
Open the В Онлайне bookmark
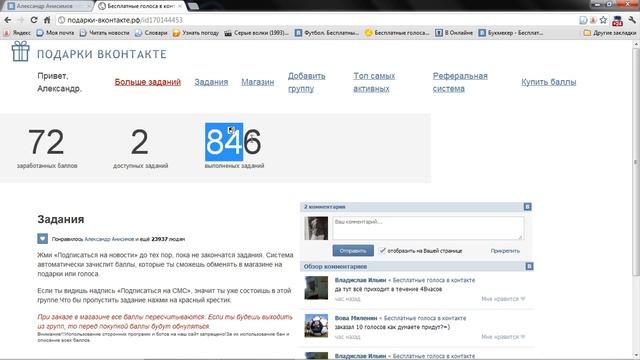(454, 33)
